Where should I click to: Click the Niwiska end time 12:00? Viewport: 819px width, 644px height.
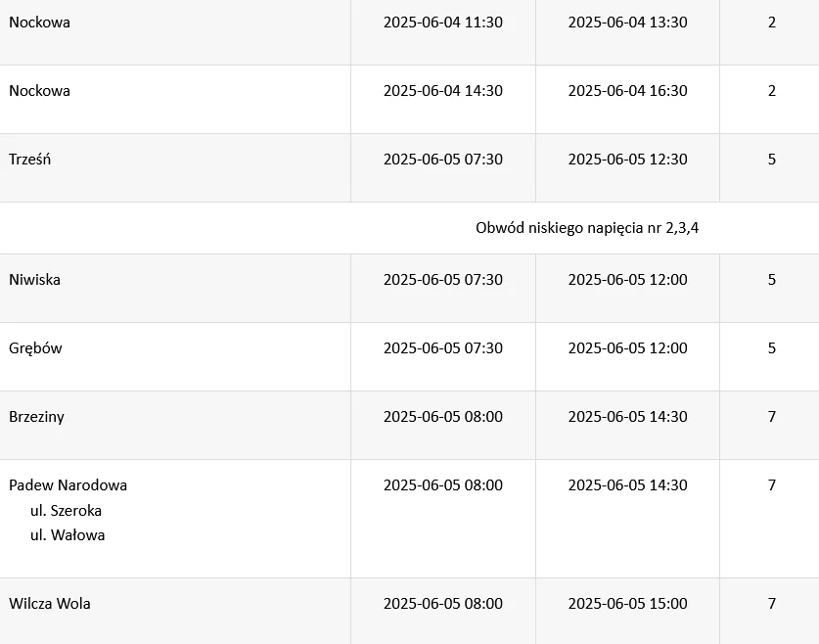(x=627, y=280)
